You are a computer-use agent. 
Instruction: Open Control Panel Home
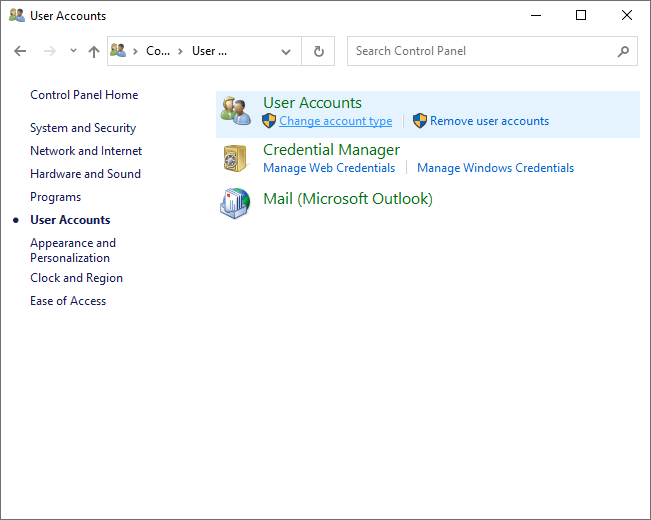pyautogui.click(x=84, y=95)
